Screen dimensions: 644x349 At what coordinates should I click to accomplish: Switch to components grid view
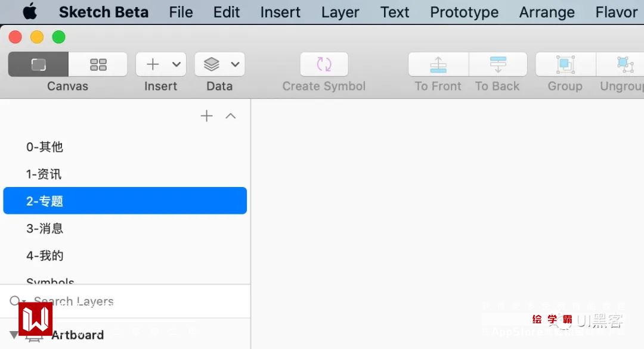pos(98,64)
